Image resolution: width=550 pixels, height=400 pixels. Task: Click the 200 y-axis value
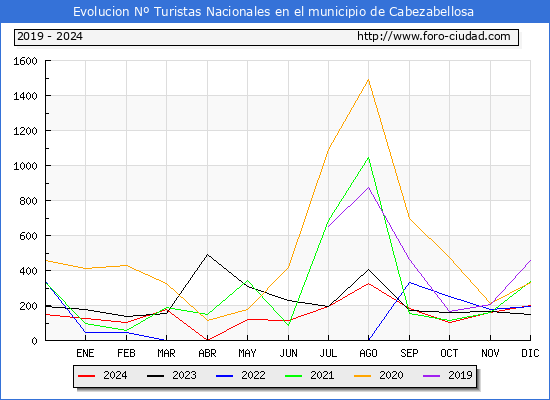(x=28, y=306)
